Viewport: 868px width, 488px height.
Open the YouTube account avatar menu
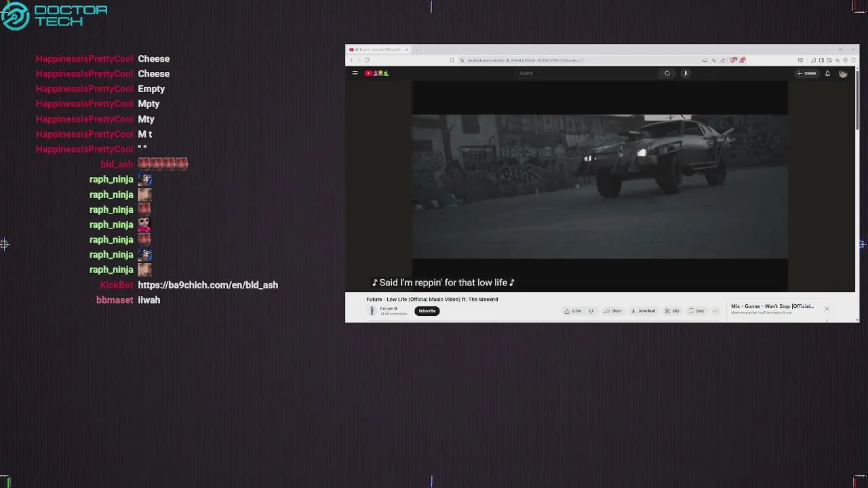pyautogui.click(x=843, y=73)
